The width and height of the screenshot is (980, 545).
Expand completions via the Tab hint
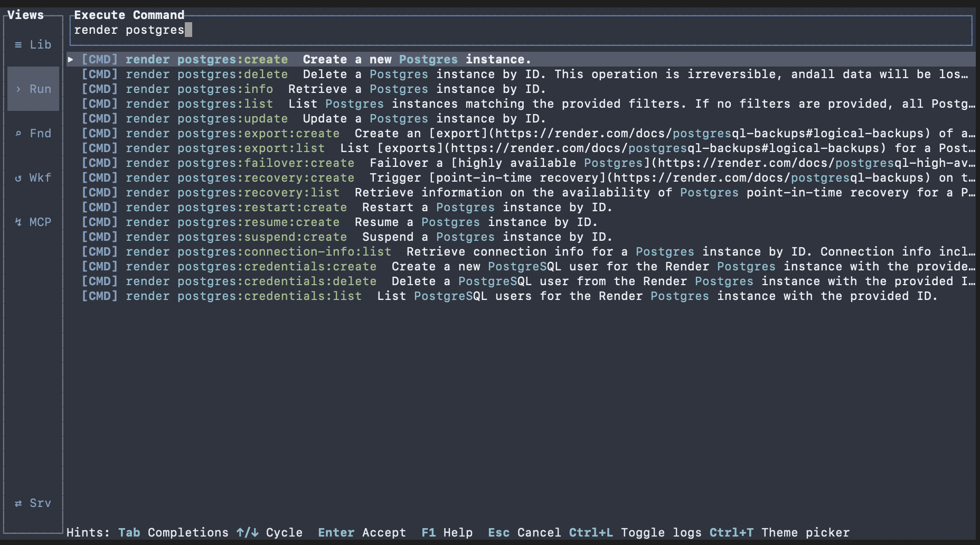click(x=128, y=532)
